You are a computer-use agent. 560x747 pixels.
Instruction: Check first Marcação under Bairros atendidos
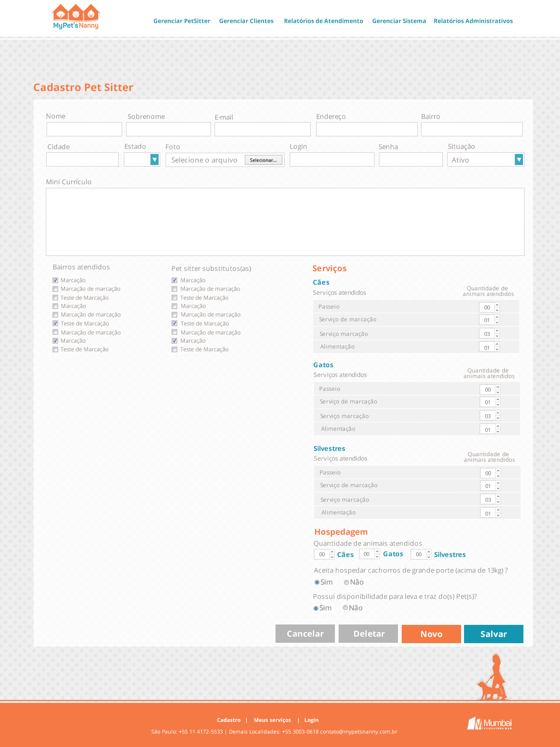click(x=55, y=280)
